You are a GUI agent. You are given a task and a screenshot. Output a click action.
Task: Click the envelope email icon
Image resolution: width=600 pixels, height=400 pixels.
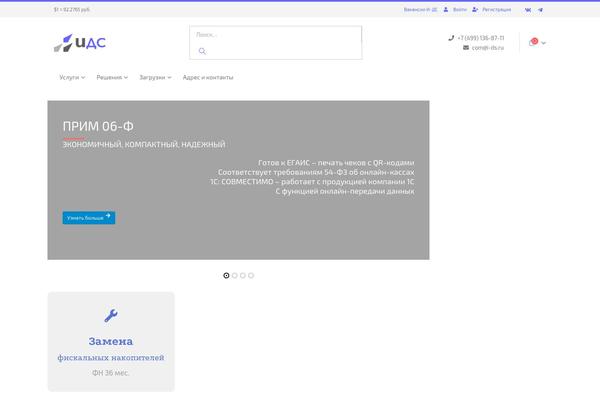pyautogui.click(x=466, y=47)
